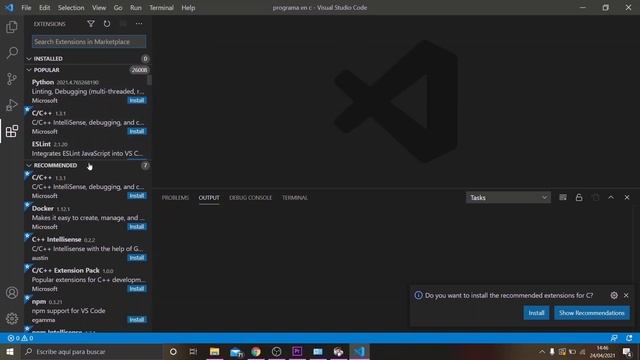The height and width of the screenshot is (360, 640).
Task: Open the File menu
Action: click(26, 8)
